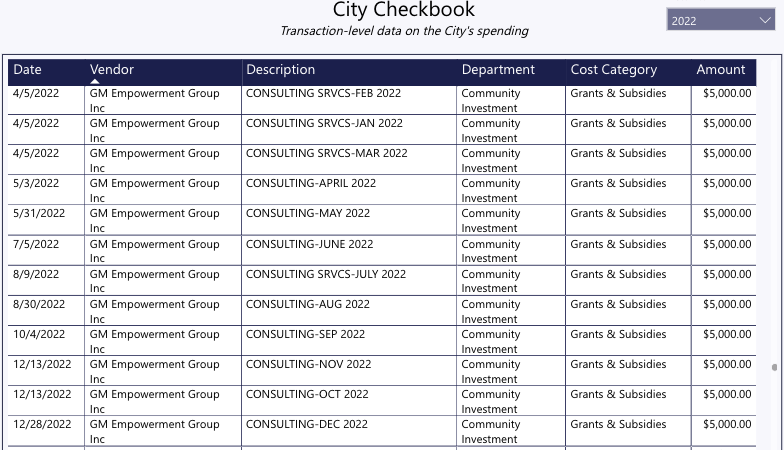Select the CONSULTING-SEP 2022 description cell

pyautogui.click(x=348, y=340)
